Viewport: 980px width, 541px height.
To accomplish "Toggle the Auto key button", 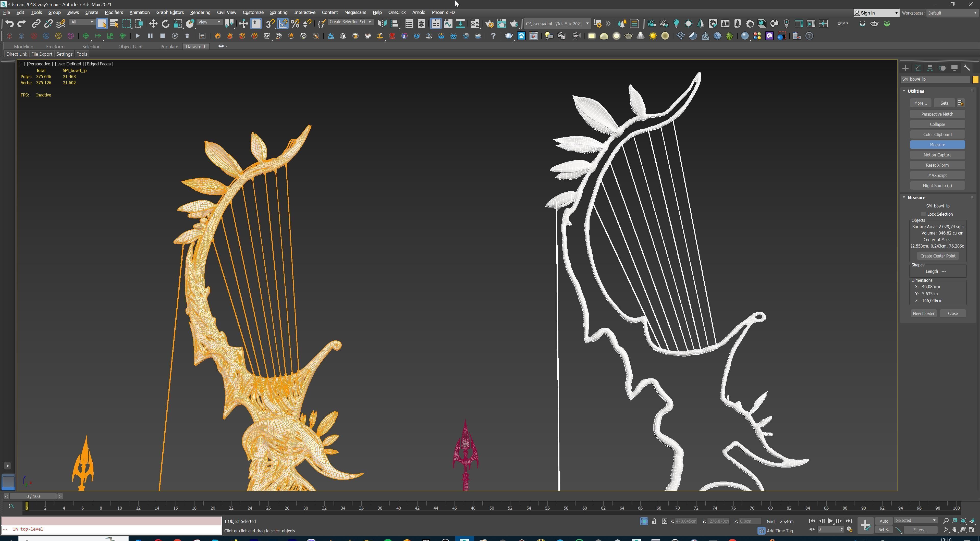I will tap(884, 521).
